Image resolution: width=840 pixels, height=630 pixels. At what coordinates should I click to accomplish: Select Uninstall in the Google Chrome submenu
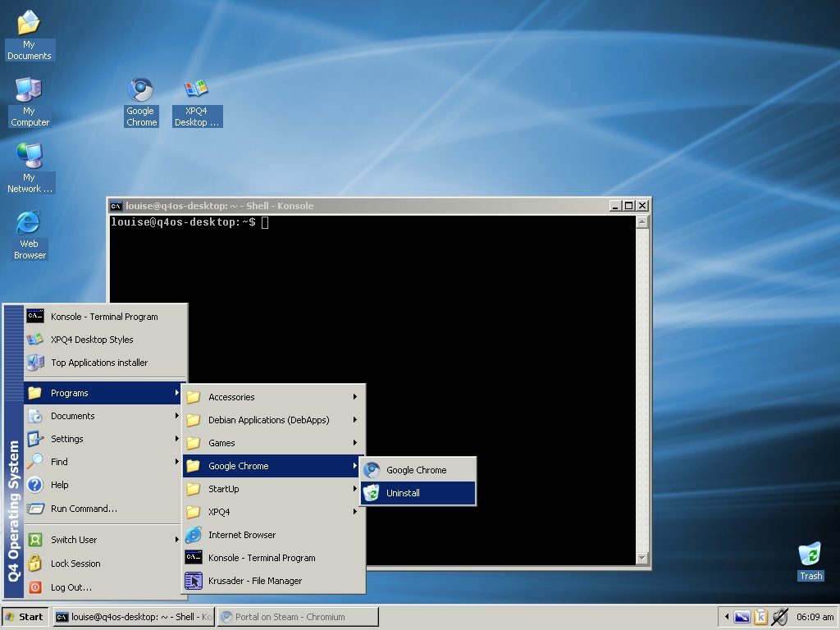pyautogui.click(x=418, y=493)
